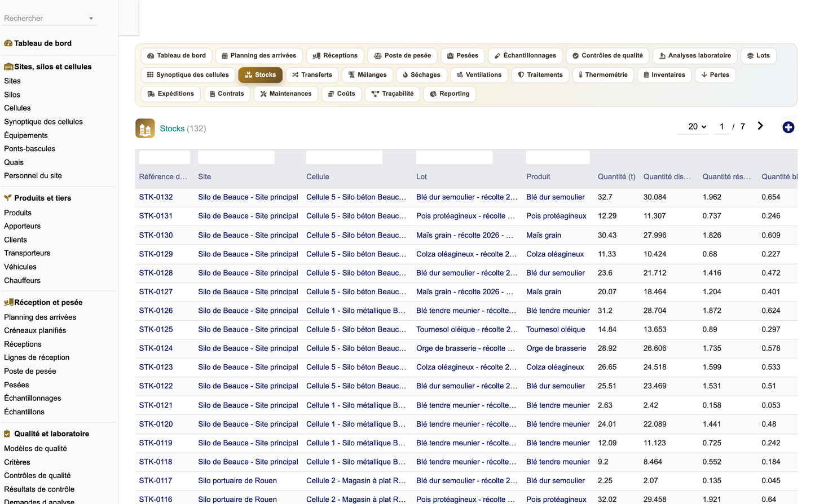Click the Mélanges icon
The image size is (815, 504).
(x=351, y=75)
